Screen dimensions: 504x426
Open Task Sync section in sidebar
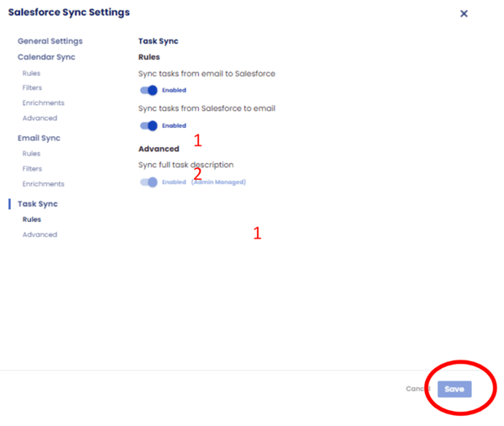[x=38, y=204]
